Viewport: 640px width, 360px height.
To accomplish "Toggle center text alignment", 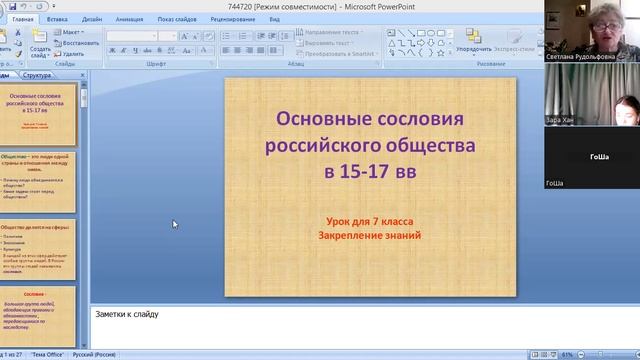I will coord(237,50).
